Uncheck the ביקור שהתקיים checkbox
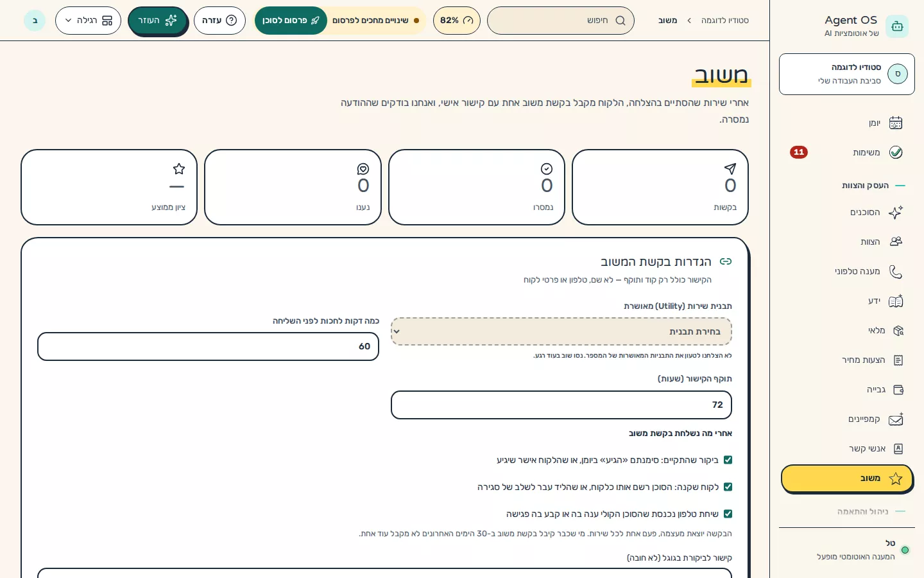 pyautogui.click(x=728, y=460)
